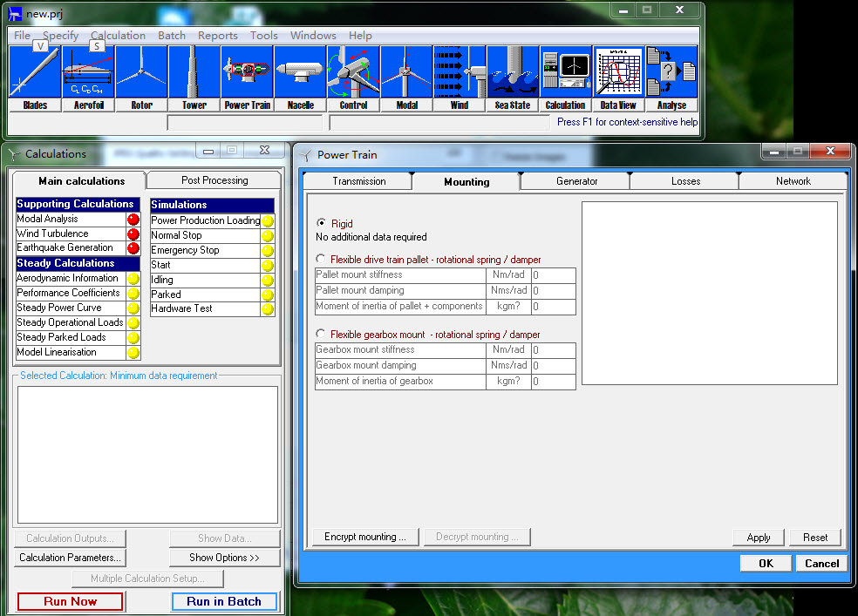This screenshot has height=616, width=858.
Task: Select Steady Operational Loads calculation
Action: 71,322
